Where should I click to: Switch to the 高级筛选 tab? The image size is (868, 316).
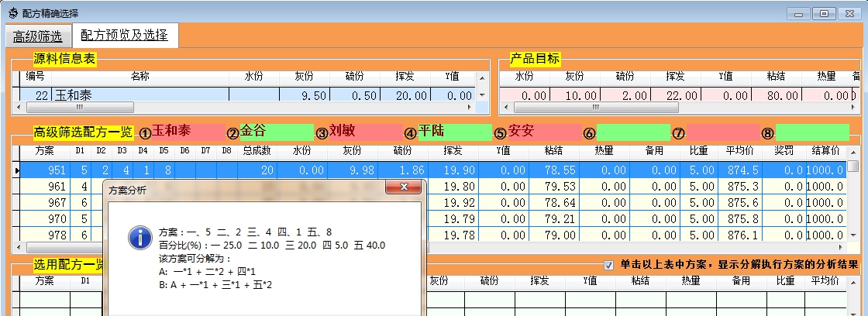click(x=38, y=36)
